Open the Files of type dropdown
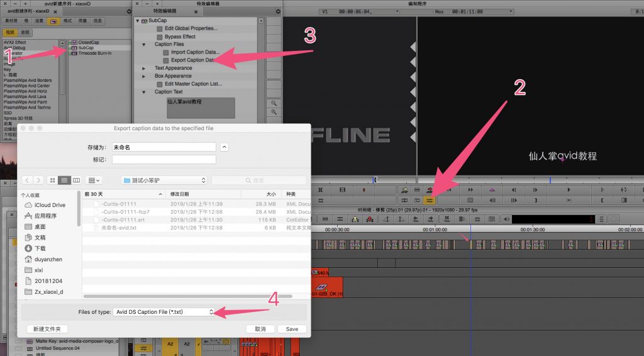The width and height of the screenshot is (644, 356). 164,312
